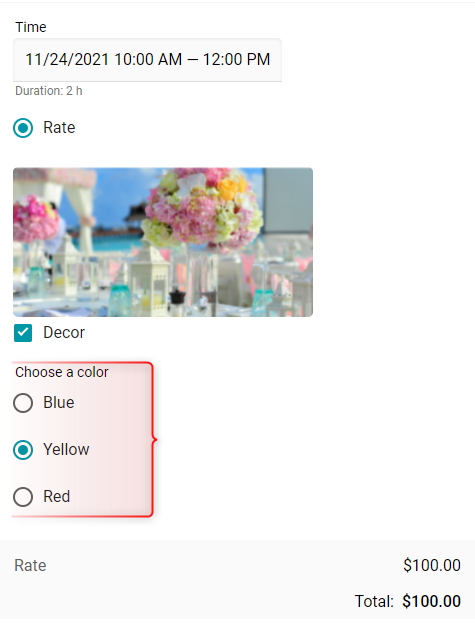Click the Blue label text
This screenshot has height=626, width=475.
(59, 402)
